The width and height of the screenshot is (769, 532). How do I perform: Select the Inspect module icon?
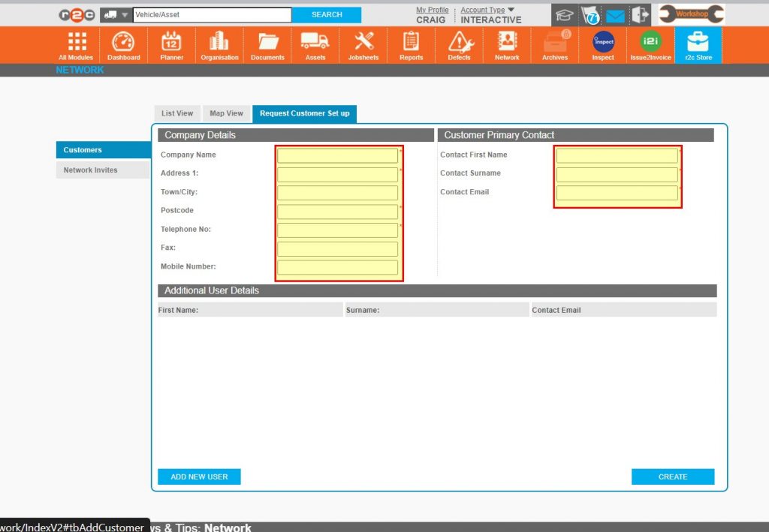click(602, 41)
